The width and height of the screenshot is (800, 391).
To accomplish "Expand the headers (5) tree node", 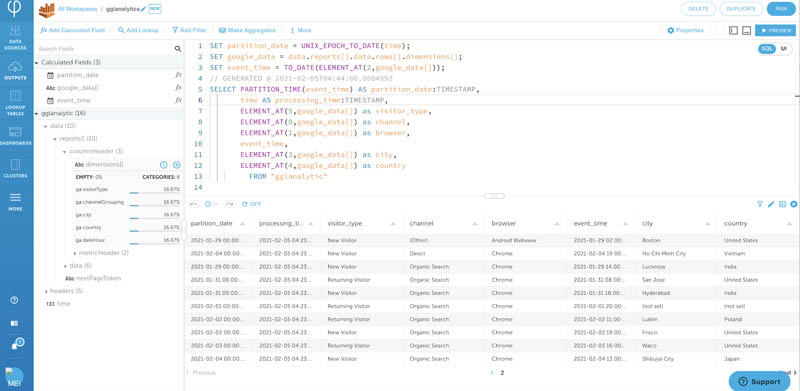I will pyautogui.click(x=46, y=291).
